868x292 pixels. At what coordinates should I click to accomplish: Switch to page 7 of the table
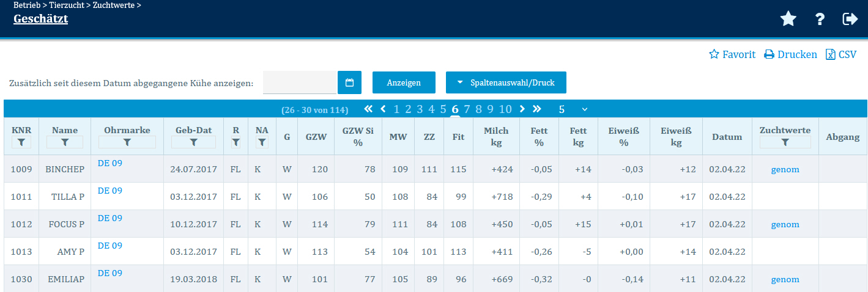click(x=467, y=109)
